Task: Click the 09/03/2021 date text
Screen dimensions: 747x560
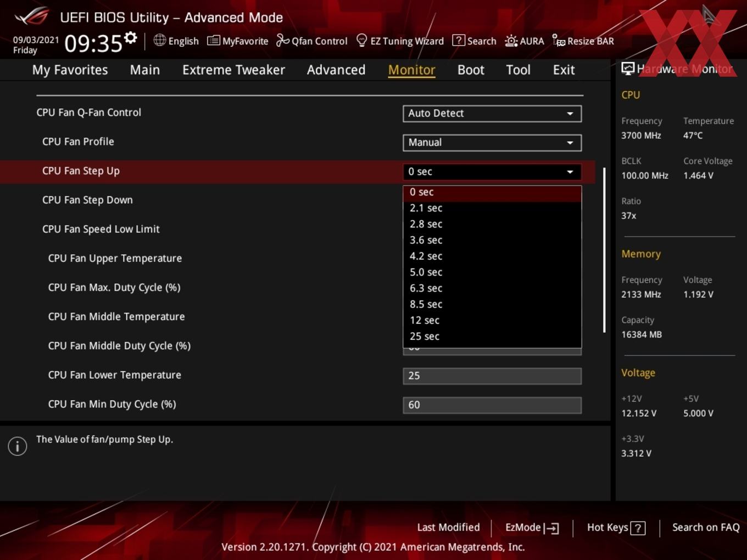Action: click(36, 40)
